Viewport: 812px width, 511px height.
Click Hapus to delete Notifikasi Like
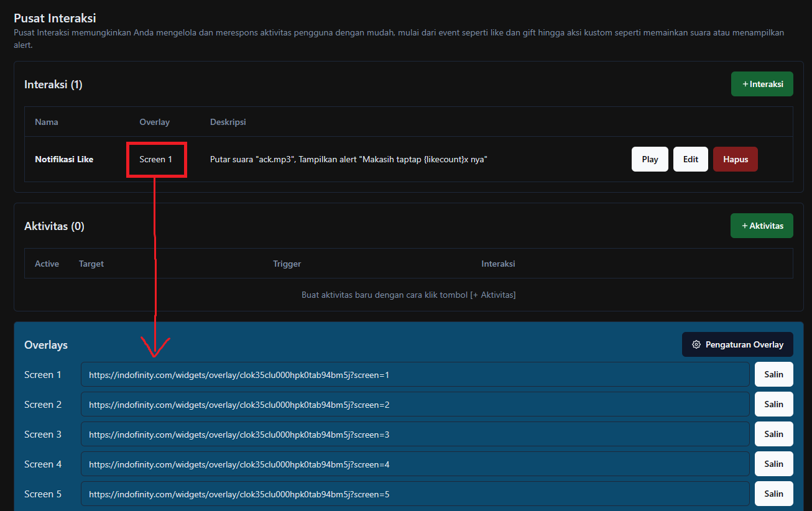pos(735,159)
